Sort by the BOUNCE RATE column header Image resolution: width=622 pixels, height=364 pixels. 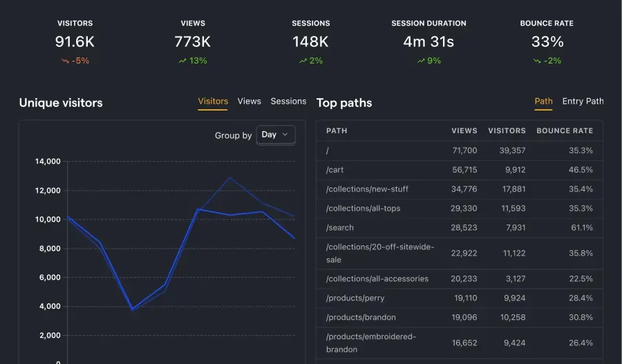(x=565, y=131)
